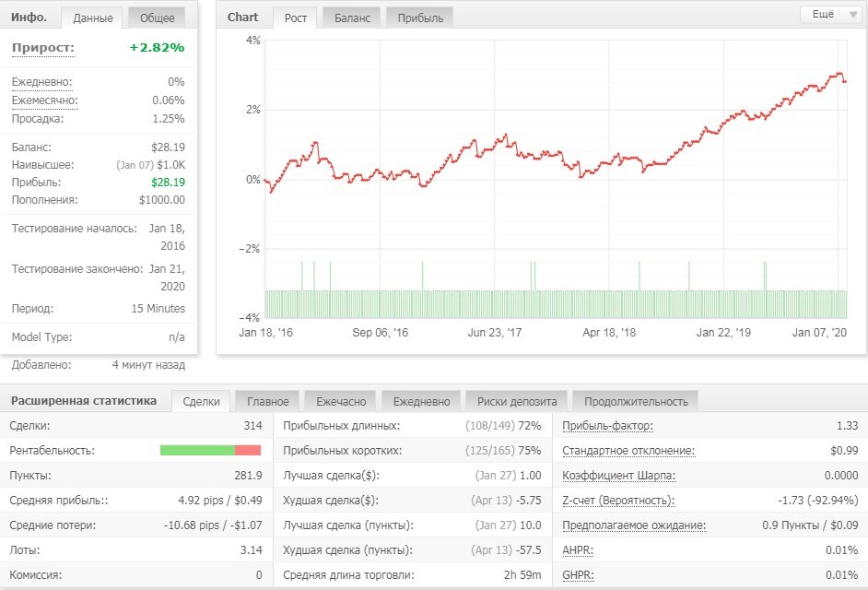Click the arrow icon beside Ещё

click(852, 15)
